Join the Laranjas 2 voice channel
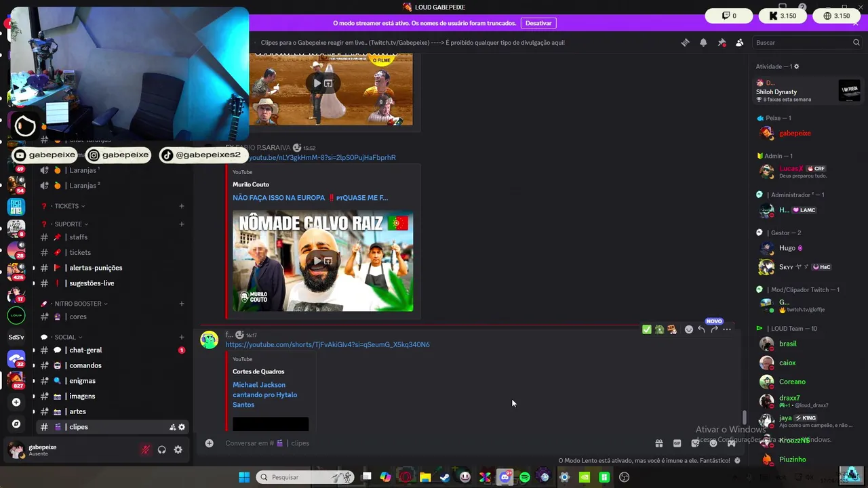The width and height of the screenshot is (868, 488). coord(112,186)
